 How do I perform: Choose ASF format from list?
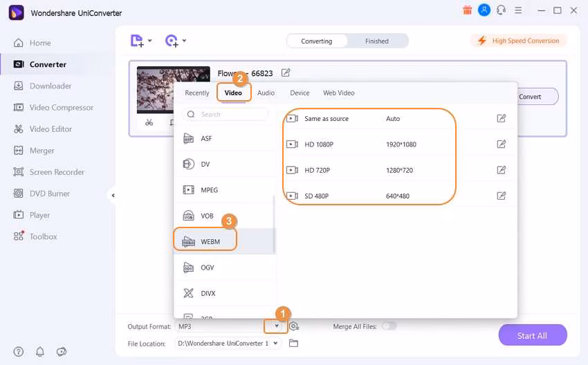[x=225, y=139]
